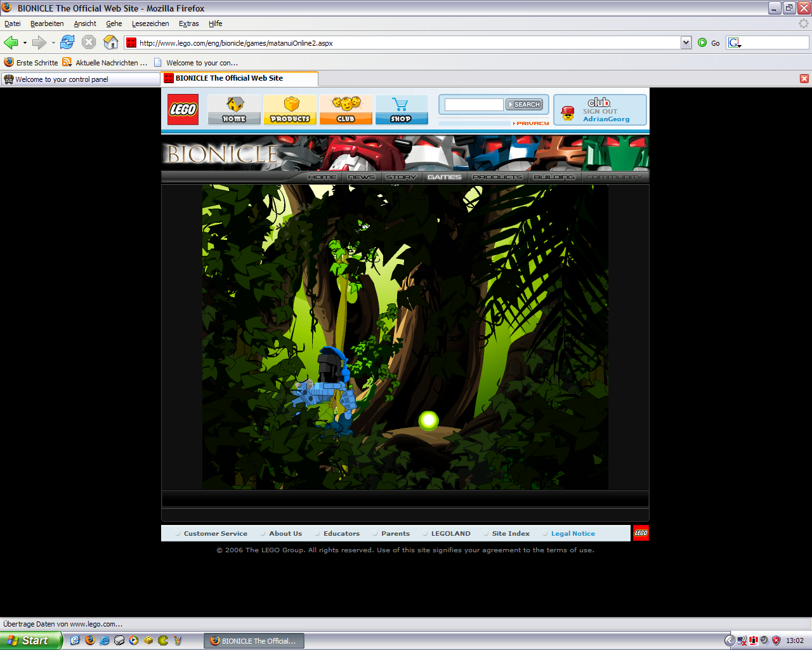Open the Bionicle STORY section
Screen dimensions: 812x650
(401, 177)
